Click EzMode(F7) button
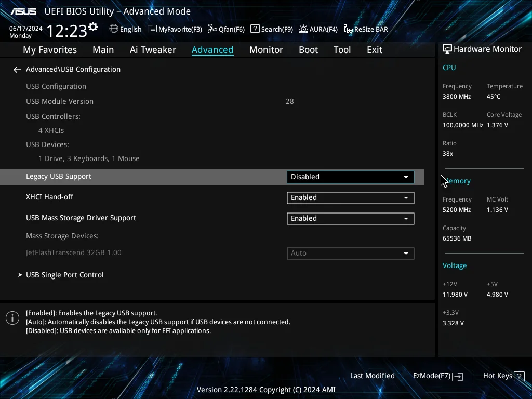 tap(437, 376)
